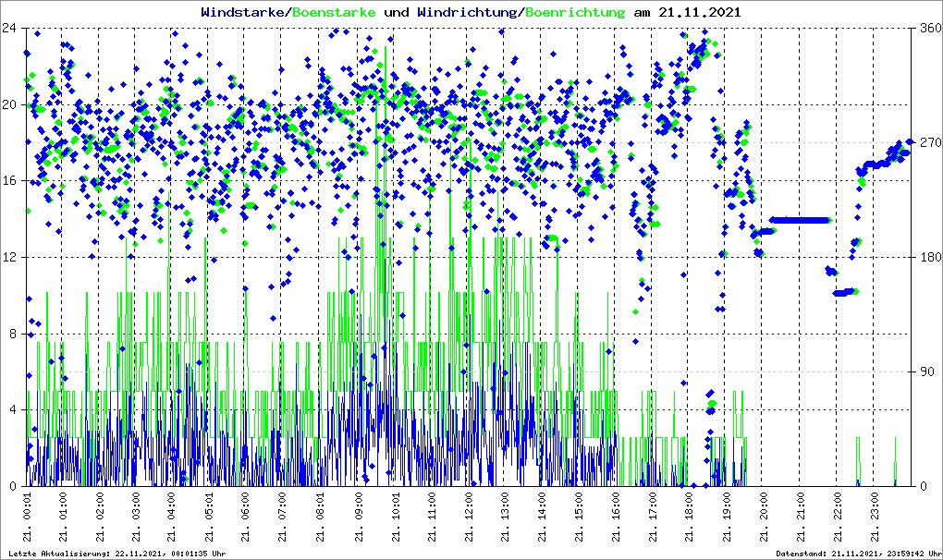Screen dimensions: 943x560
Task: Click the 90 label on right axis
Action: pos(925,371)
